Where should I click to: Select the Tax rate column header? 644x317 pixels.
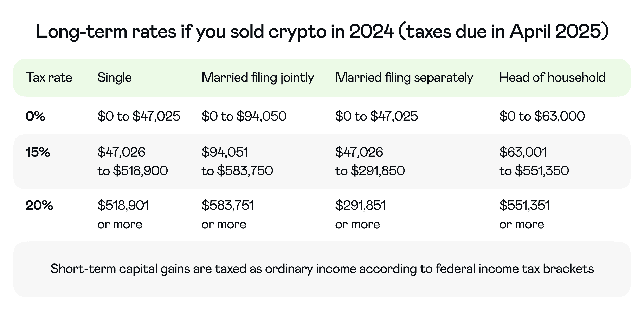click(49, 78)
